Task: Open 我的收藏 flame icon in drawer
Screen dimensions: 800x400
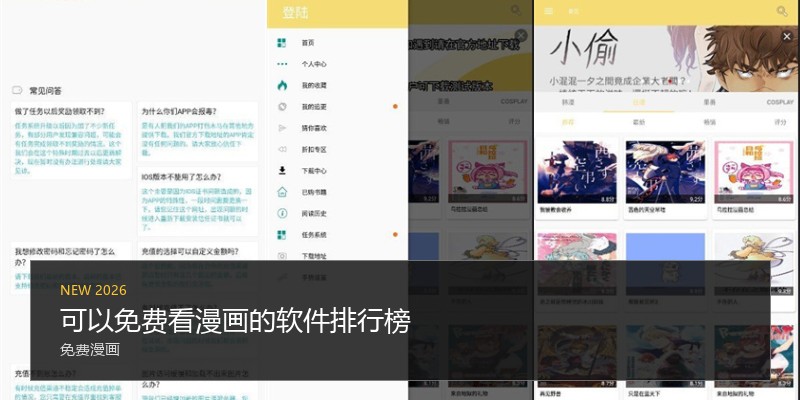Action: tap(282, 85)
